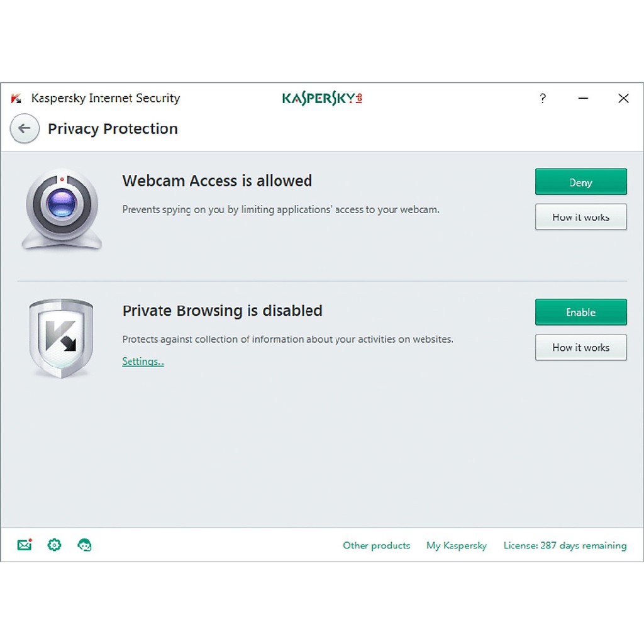Open help via the question mark
Viewport: 644px width, 644px height.
tap(542, 98)
